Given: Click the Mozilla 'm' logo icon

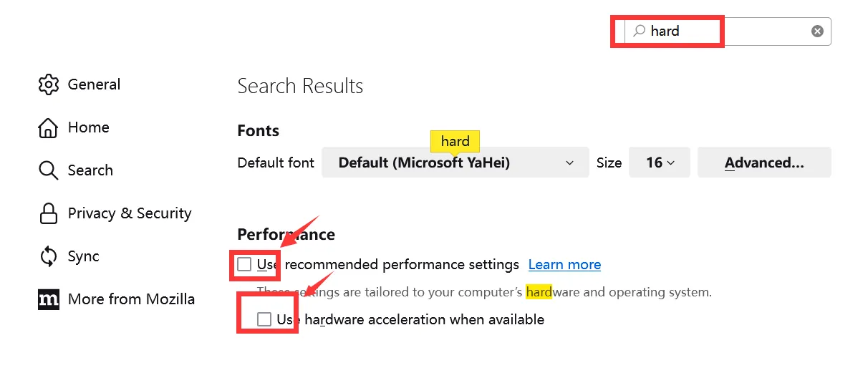Looking at the screenshot, I should click(48, 299).
